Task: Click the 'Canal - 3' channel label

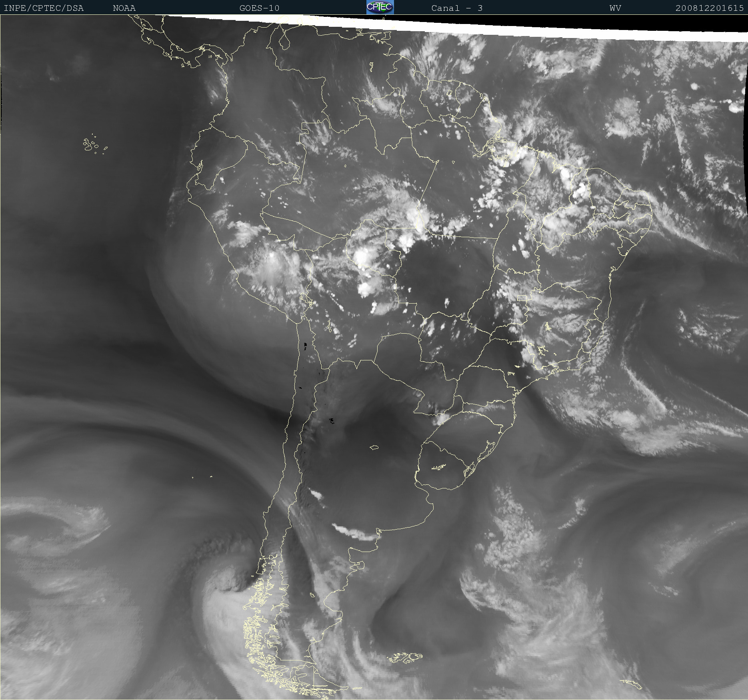Action: point(457,8)
